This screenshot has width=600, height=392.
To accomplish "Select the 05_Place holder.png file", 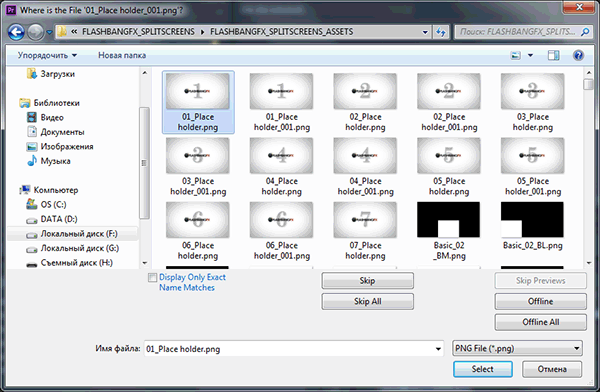I will point(449,167).
